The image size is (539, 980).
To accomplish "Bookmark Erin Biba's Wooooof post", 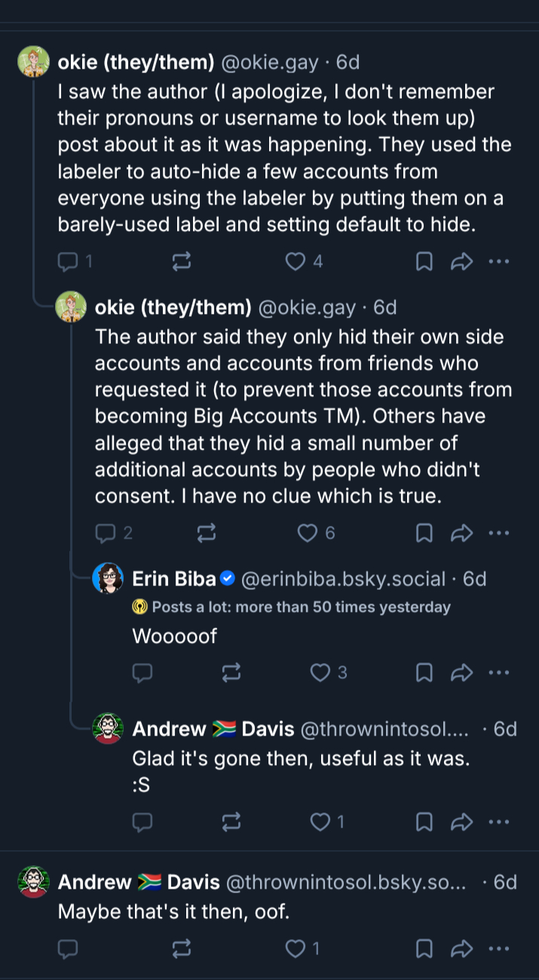I will tap(424, 672).
